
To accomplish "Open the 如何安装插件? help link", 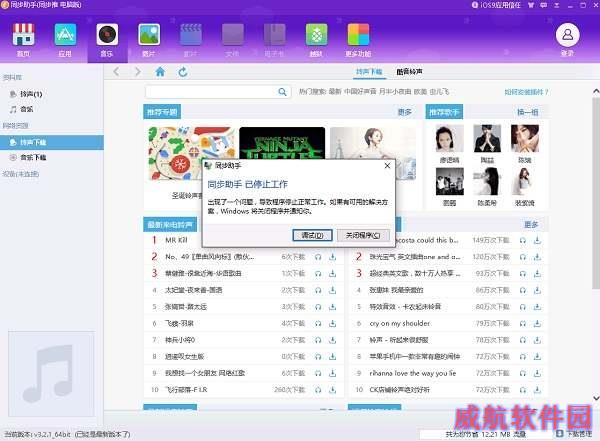I will (526, 92).
